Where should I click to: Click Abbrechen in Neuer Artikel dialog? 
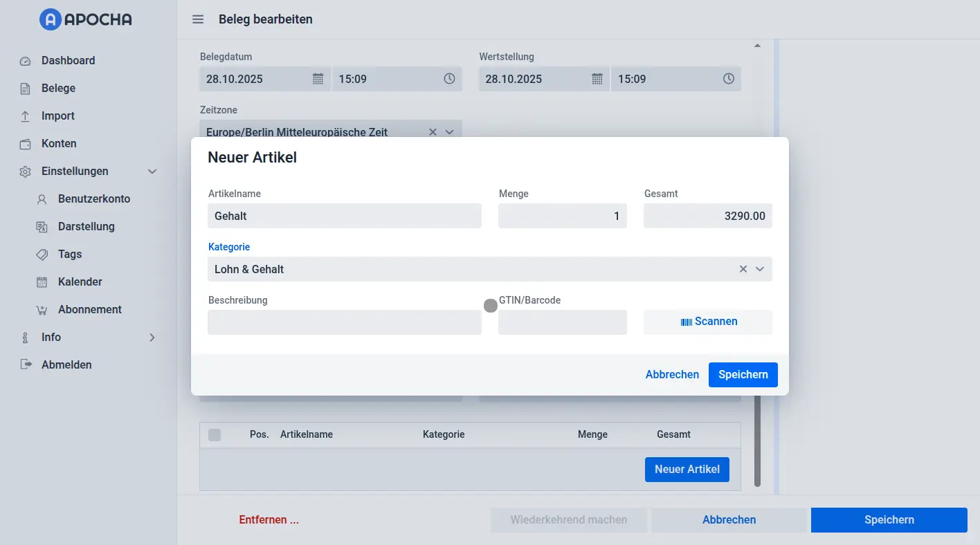(x=672, y=375)
